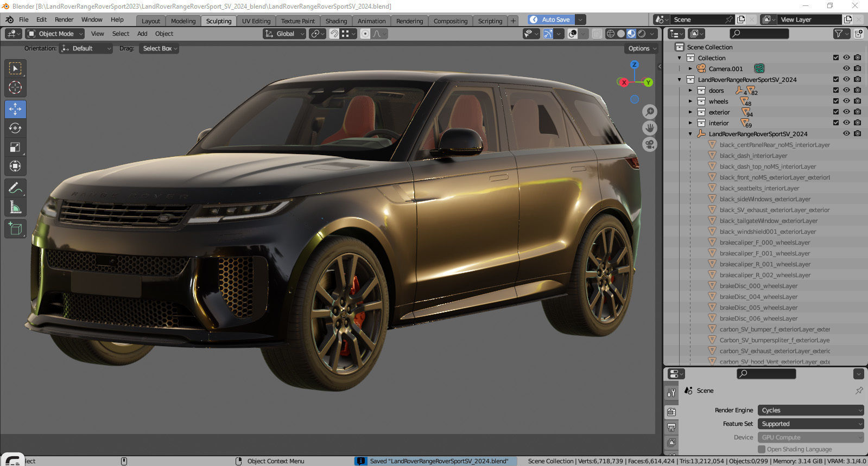Screen dimensions: 868x466
Task: Switch to solid viewport shading
Action: pos(621,34)
